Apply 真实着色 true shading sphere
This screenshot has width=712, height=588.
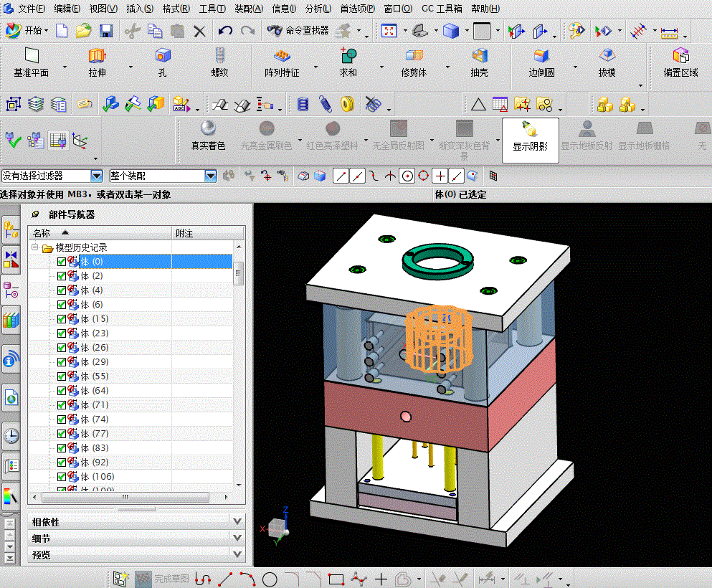208,129
